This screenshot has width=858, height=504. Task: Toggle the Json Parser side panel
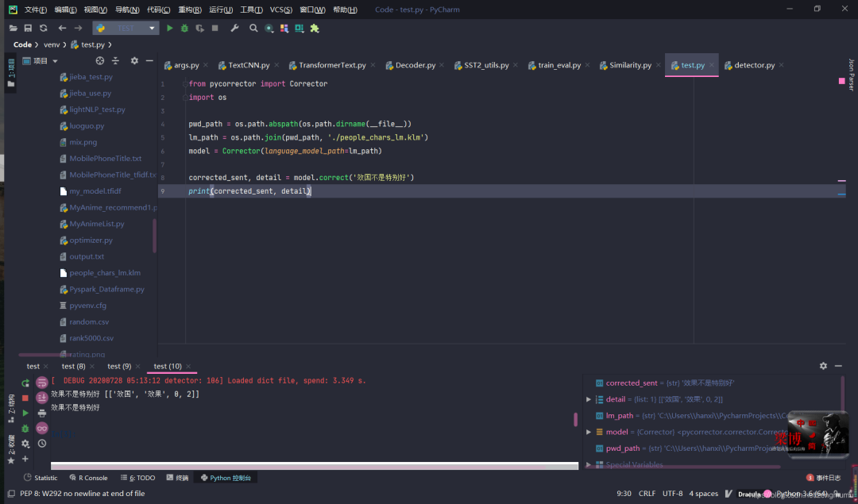pos(852,75)
